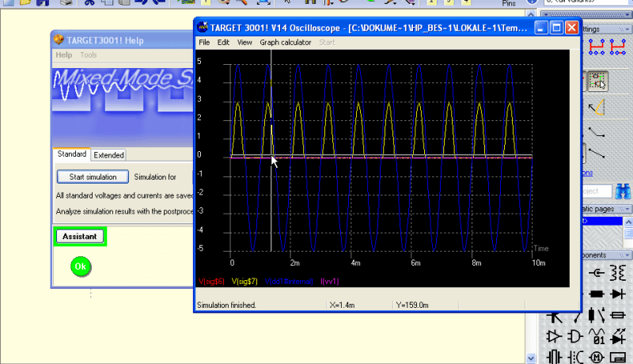Screen dimensions: 633x364
Task: Open the Help menu in Help window
Action: [x=63, y=55]
